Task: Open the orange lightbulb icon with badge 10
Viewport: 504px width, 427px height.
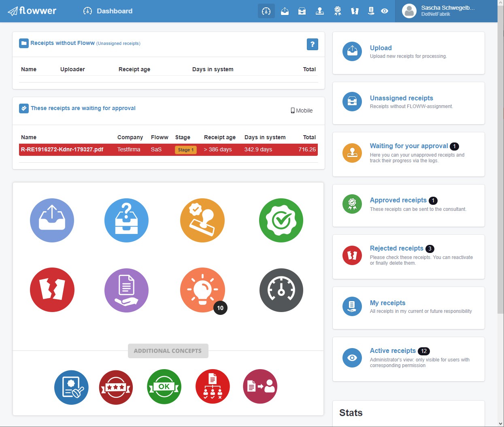Action: 202,290
